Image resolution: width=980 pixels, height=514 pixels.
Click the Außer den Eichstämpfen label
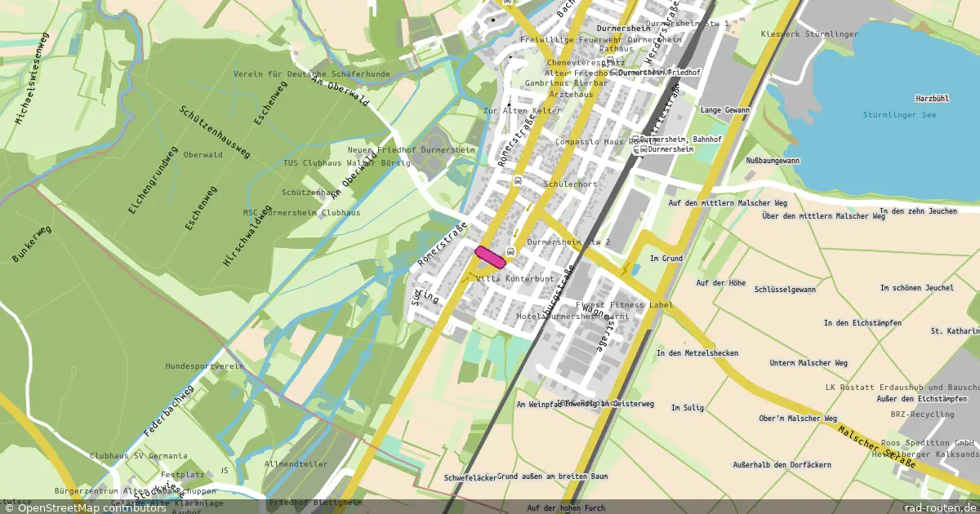click(x=920, y=398)
